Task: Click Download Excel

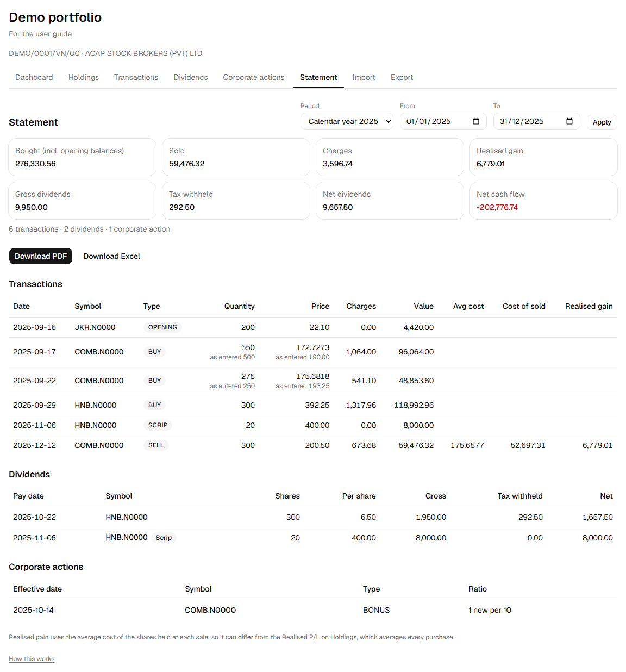Action: pyautogui.click(x=112, y=256)
